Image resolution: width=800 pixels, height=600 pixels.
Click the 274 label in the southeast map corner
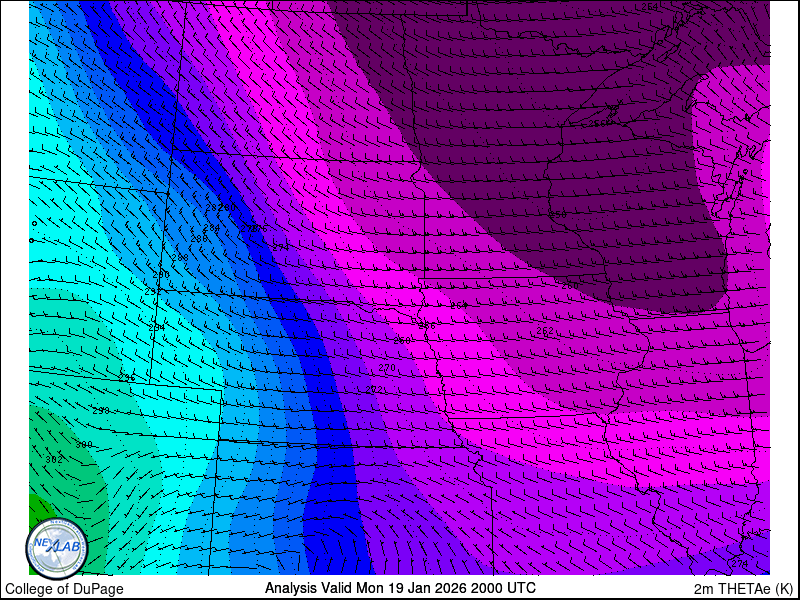click(739, 563)
